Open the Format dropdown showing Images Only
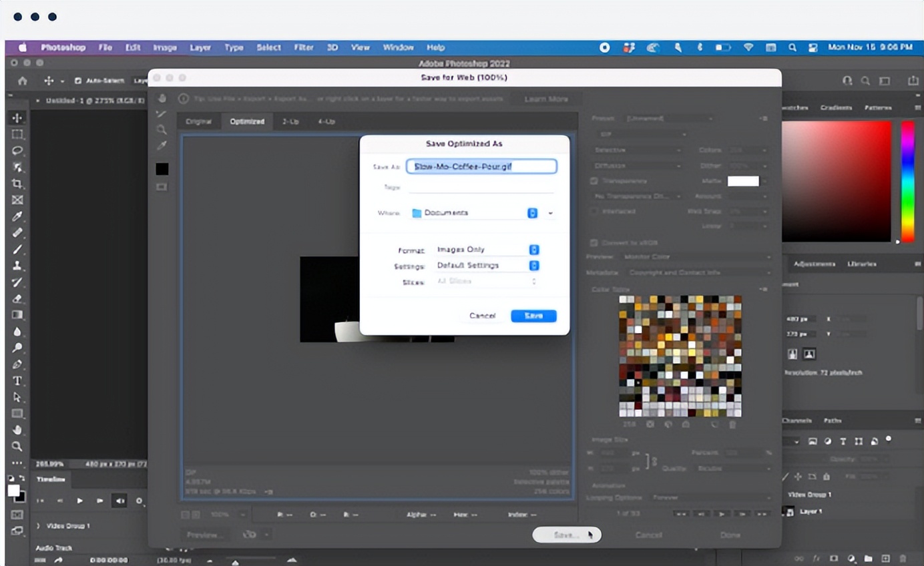Image resolution: width=924 pixels, height=566 pixels. [x=533, y=250]
